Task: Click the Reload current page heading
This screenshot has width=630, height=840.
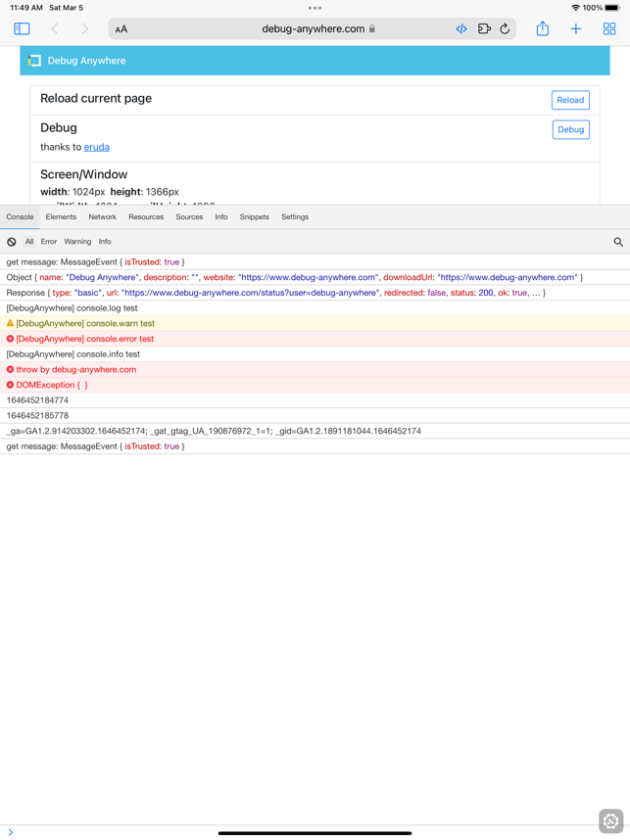Action: click(x=96, y=99)
